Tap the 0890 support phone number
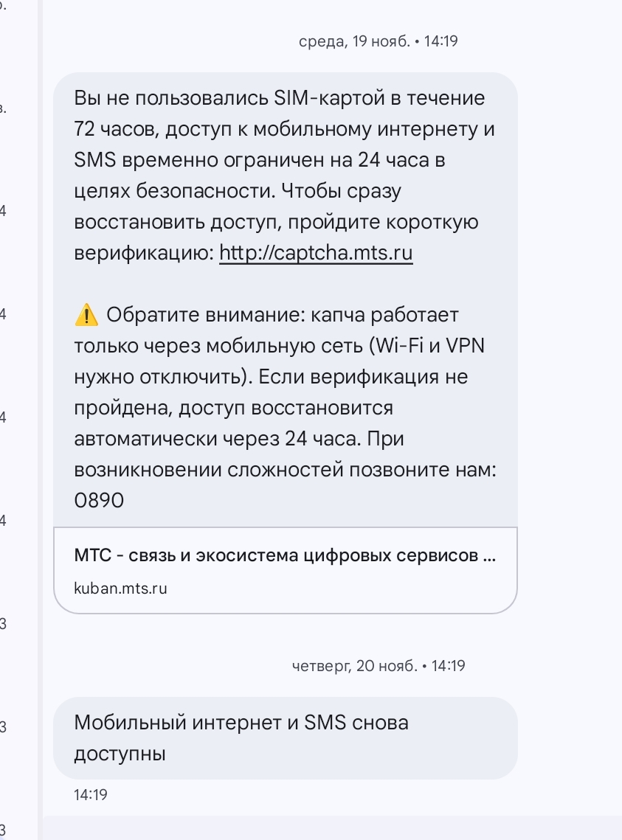 tap(99, 501)
